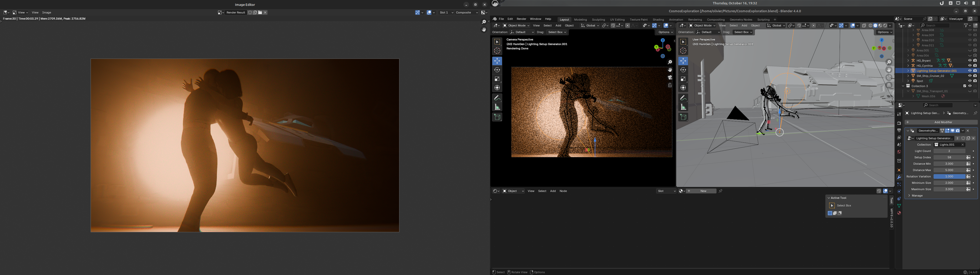Disable rendering for SM_Ship_Cruiser_02
The width and height of the screenshot is (980, 275).
975,76
